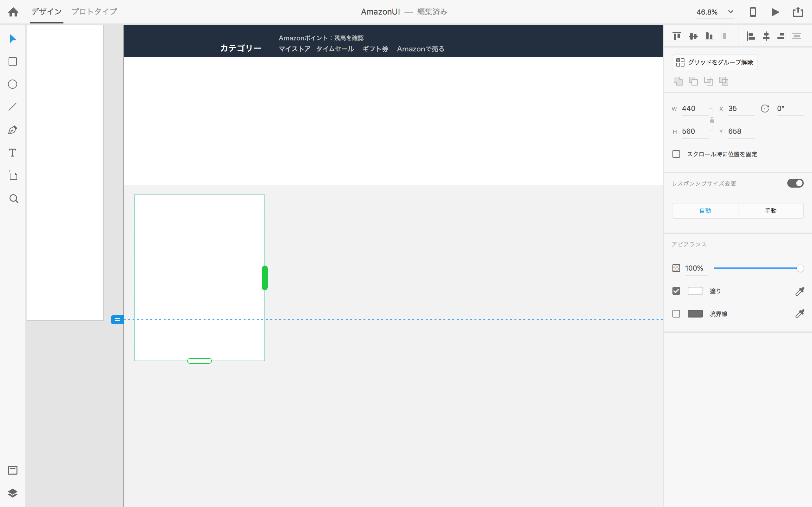Open the Layers panel

pyautogui.click(x=13, y=493)
